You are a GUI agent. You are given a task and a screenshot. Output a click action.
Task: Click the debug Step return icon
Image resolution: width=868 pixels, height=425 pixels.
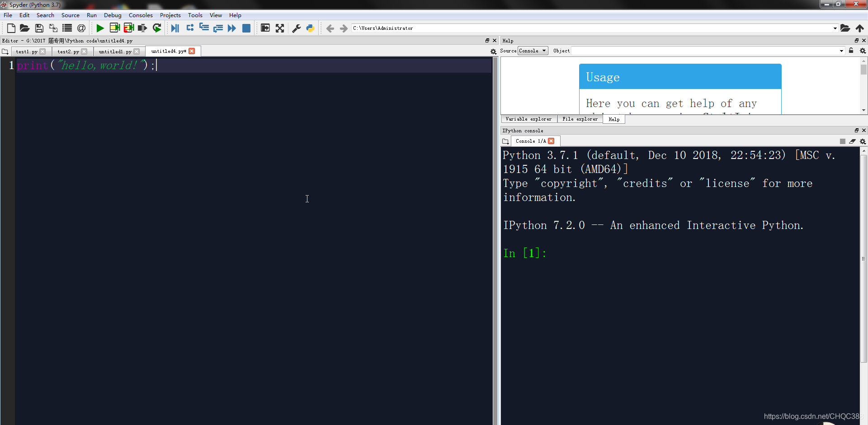[218, 28]
